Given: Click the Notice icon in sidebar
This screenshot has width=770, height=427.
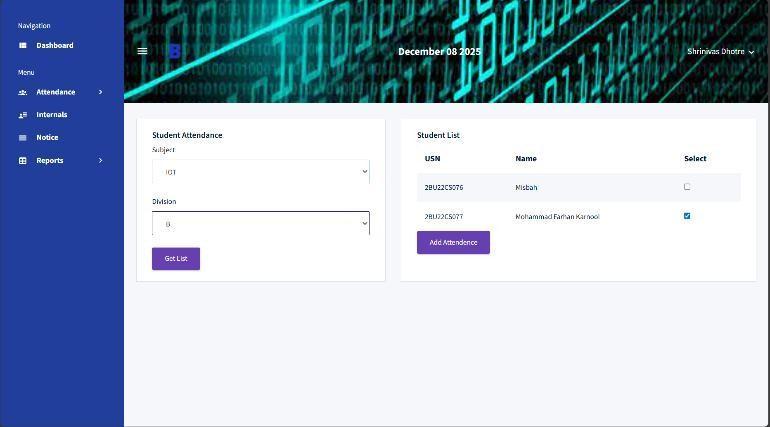Looking at the screenshot, I should click(23, 138).
